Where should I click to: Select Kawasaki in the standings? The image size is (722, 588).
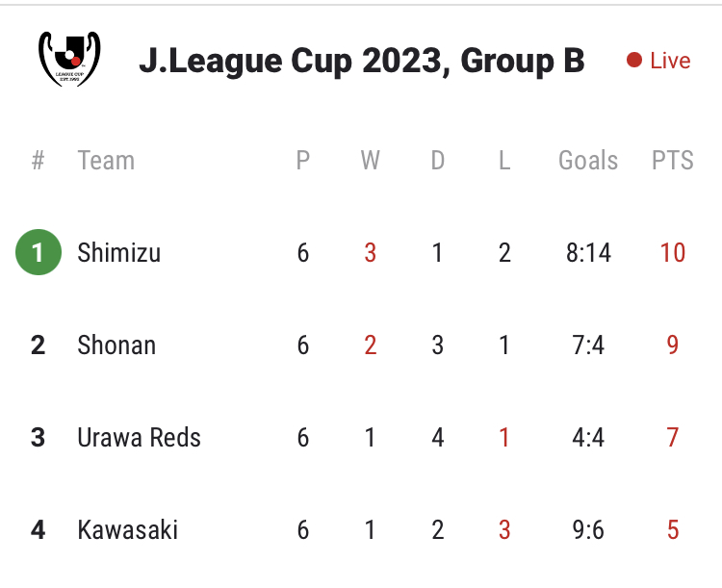[127, 529]
